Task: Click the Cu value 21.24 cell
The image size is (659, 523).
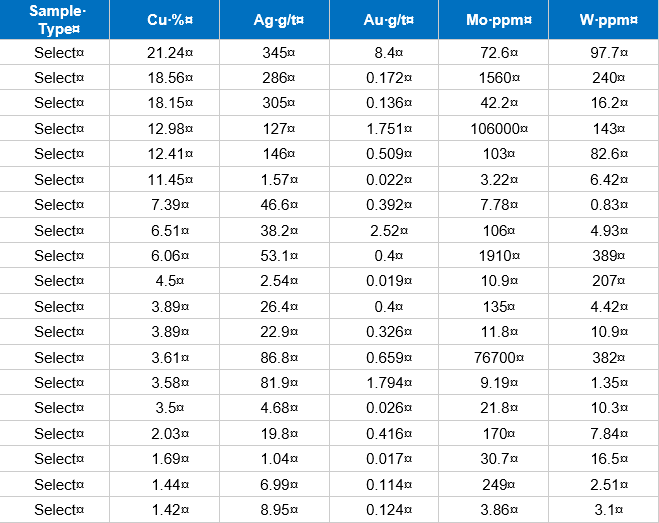Action: point(164,52)
